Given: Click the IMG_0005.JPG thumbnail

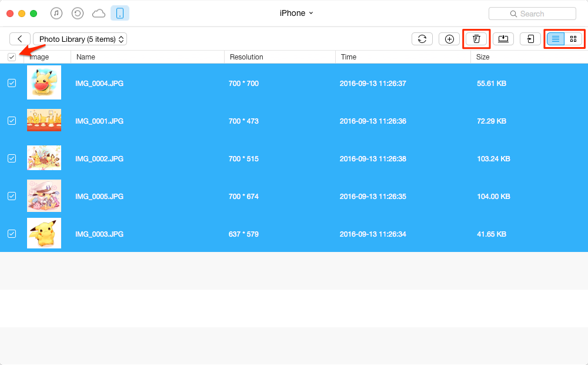Looking at the screenshot, I should tap(44, 195).
